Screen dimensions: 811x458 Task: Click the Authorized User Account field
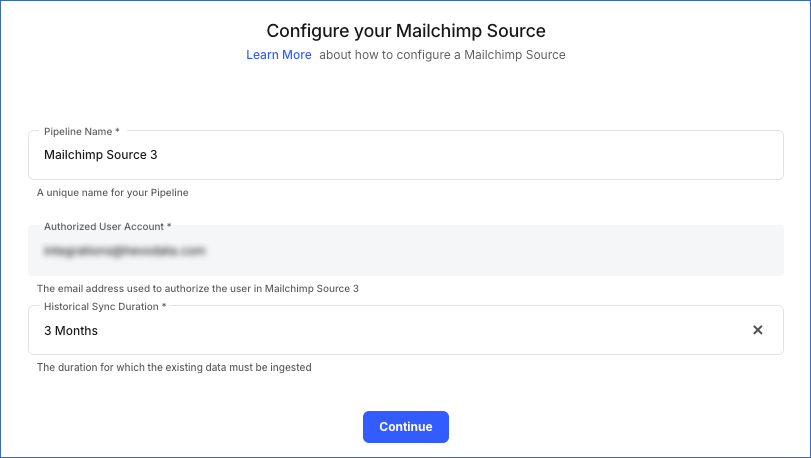tap(406, 250)
